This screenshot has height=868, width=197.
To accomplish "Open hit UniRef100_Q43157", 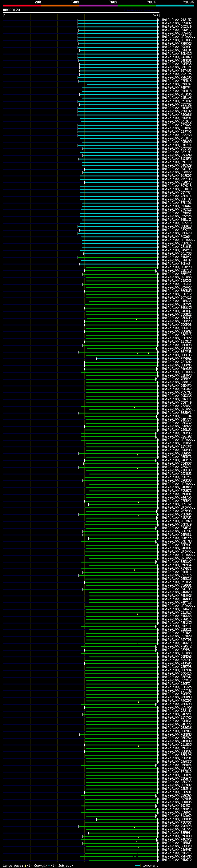I will pos(177,20).
